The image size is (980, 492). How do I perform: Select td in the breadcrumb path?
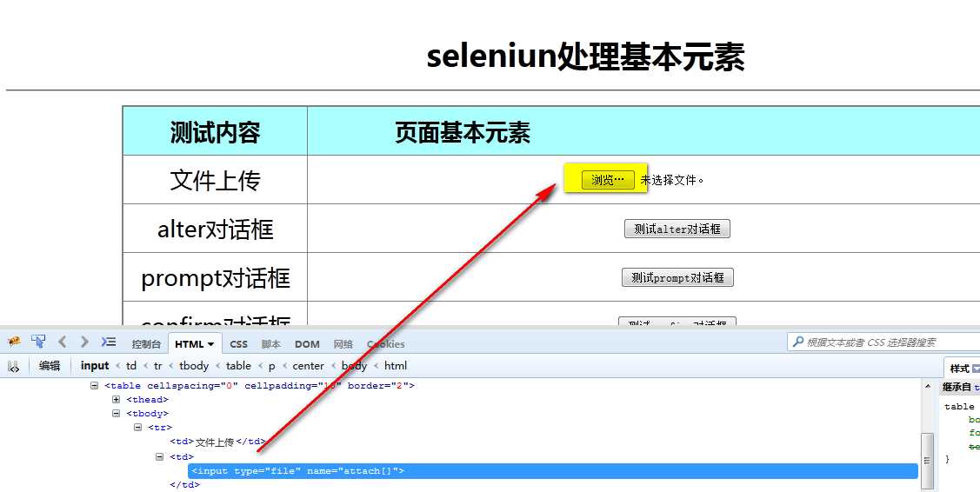click(131, 366)
